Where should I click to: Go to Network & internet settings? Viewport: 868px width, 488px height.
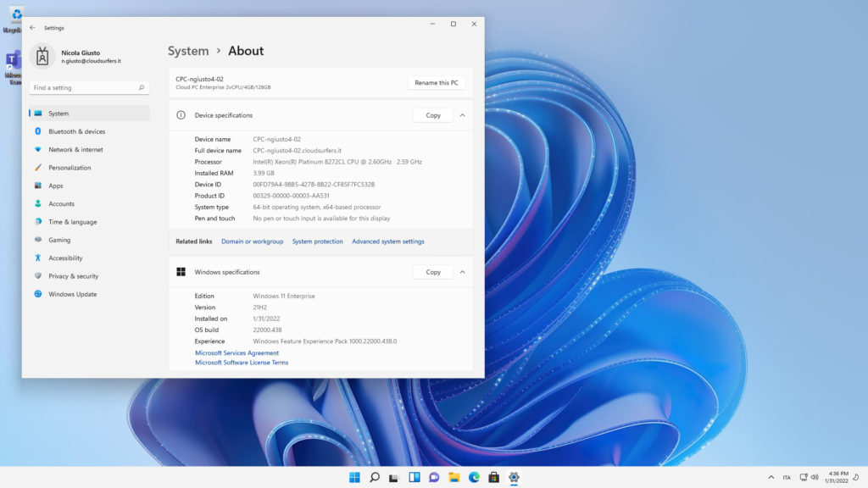coord(89,149)
